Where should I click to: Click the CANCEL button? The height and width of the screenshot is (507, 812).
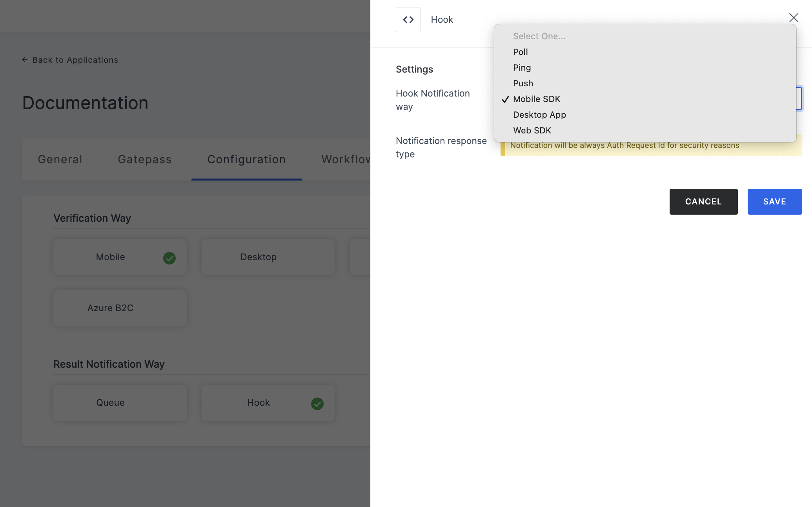[703, 202]
